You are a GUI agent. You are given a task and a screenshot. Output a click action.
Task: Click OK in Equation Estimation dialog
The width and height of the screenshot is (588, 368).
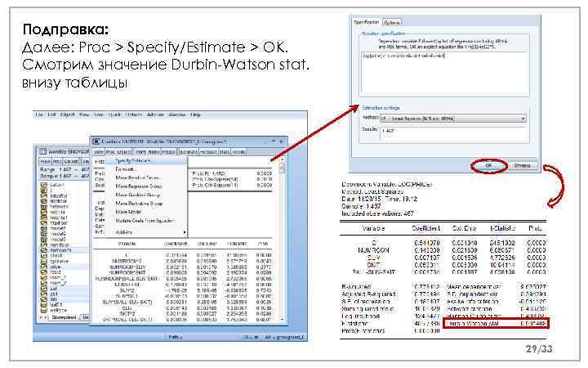click(488, 165)
